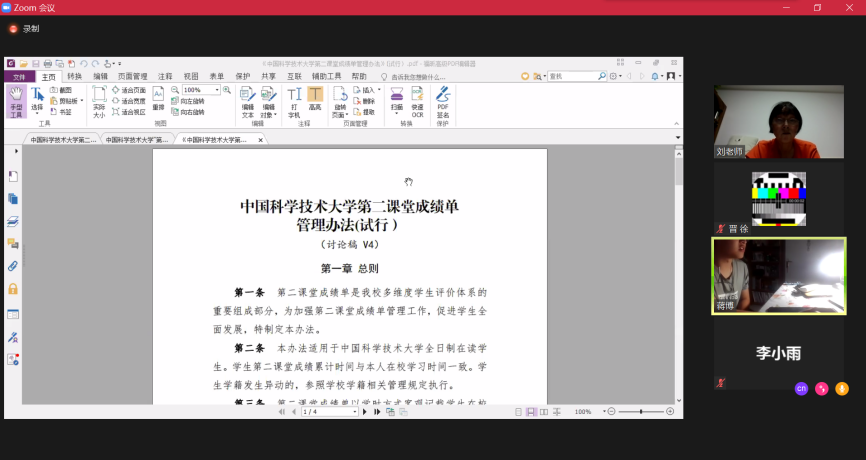The image size is (866, 460).
Task: Open the PDF Sign (PDF签名) tool
Action: tap(443, 100)
